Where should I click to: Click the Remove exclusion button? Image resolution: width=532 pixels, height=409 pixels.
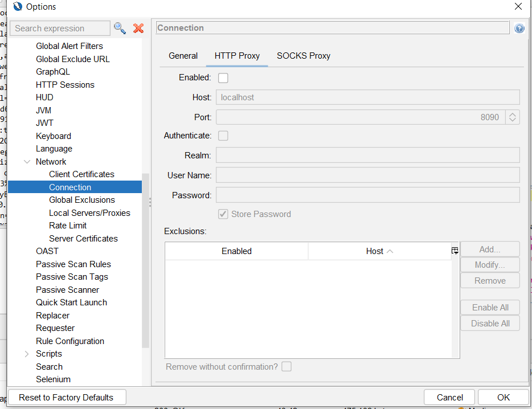click(x=490, y=281)
